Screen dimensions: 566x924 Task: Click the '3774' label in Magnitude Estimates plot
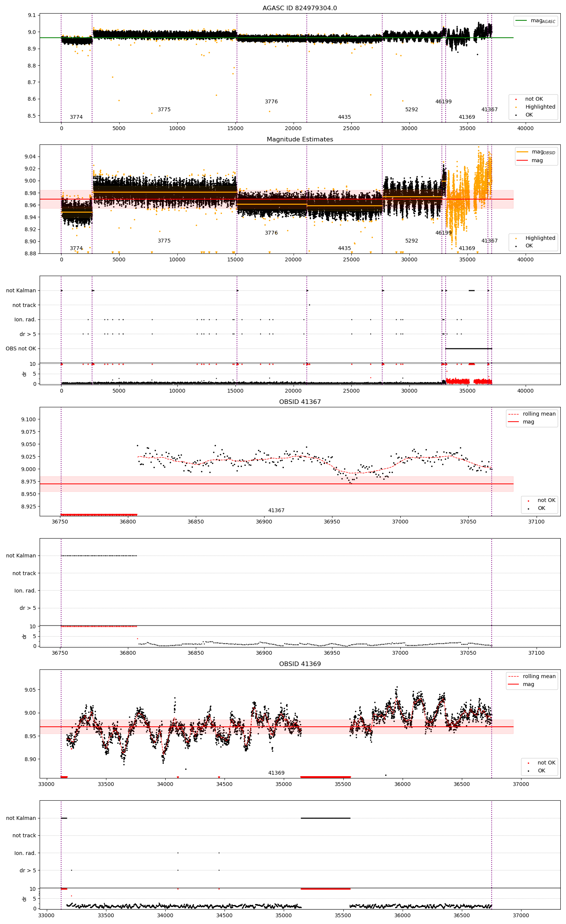76,248
